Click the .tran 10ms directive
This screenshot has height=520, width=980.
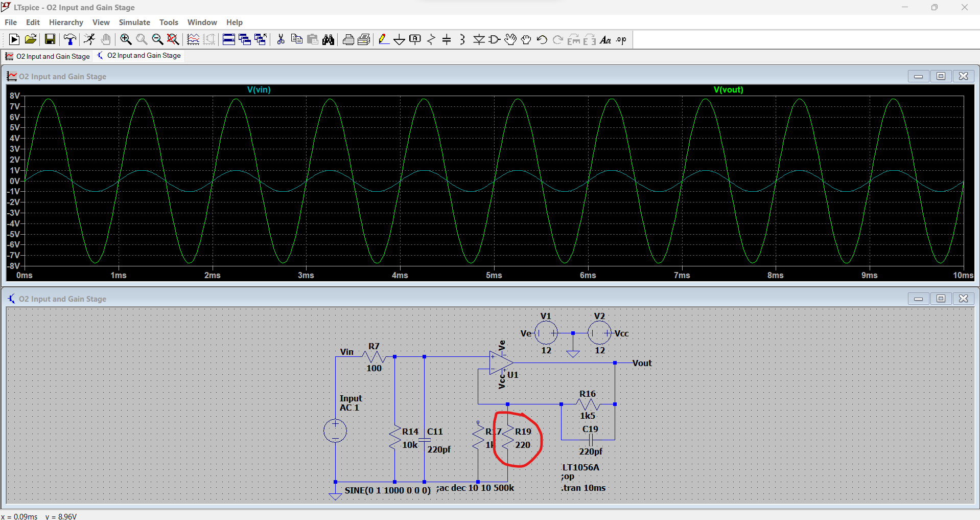tap(583, 488)
